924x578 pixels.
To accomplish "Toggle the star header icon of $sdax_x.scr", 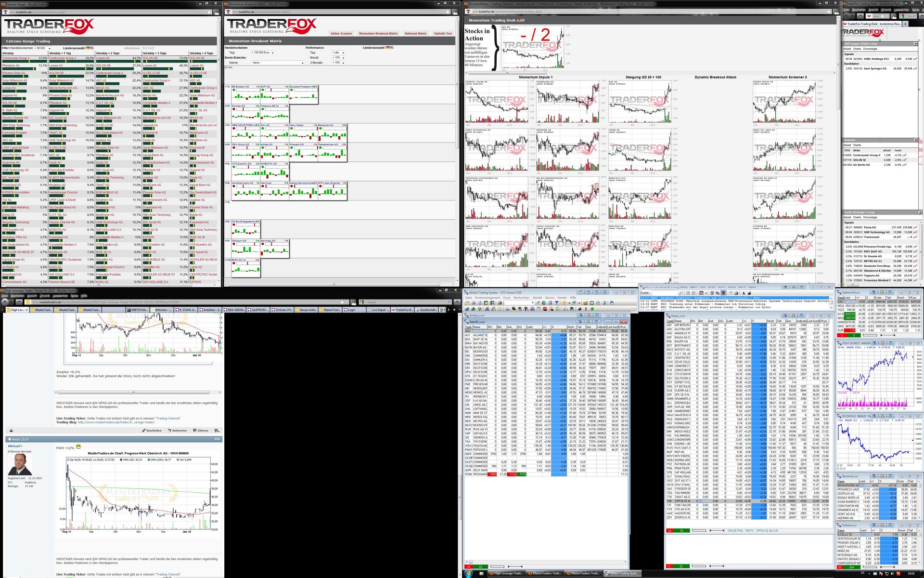I will pos(794,316).
